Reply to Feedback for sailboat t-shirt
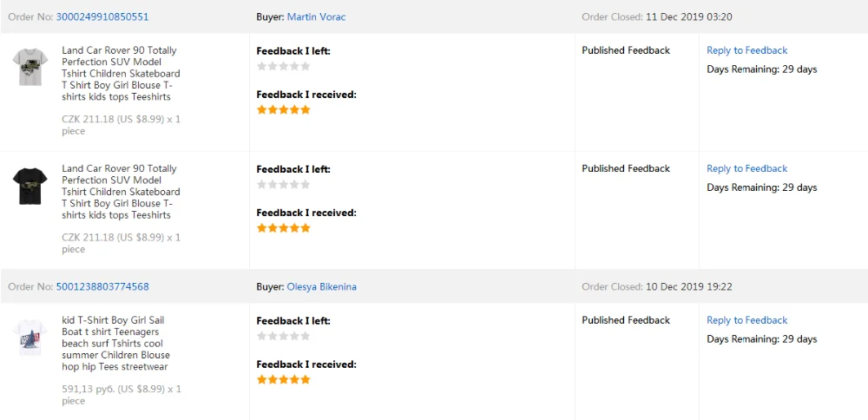 tap(746, 320)
